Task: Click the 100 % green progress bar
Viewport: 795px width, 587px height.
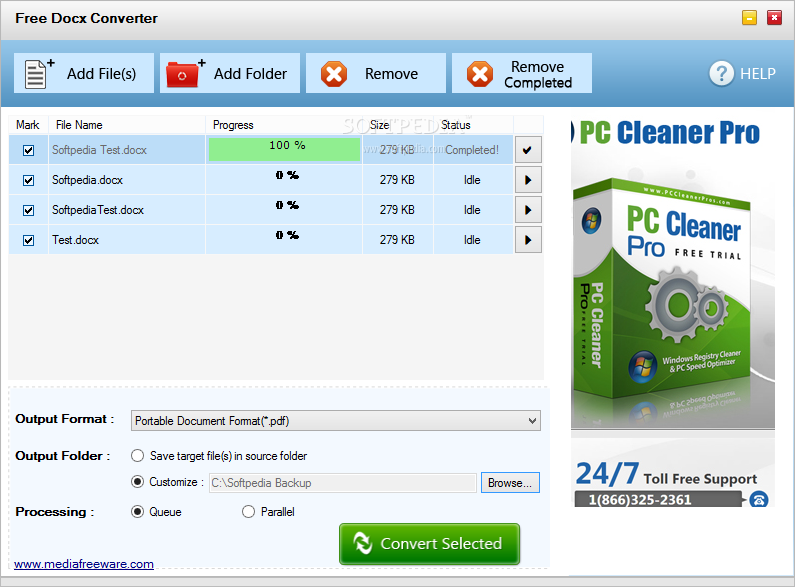Action: click(x=284, y=150)
